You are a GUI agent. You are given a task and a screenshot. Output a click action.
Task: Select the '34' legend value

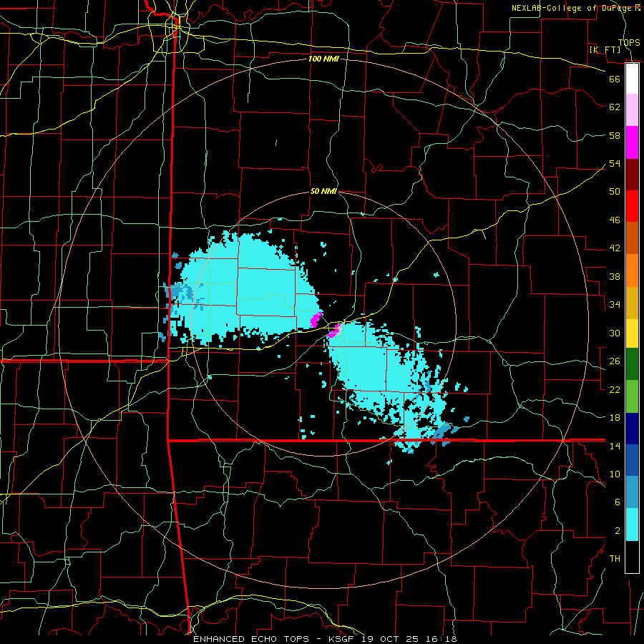pos(615,304)
